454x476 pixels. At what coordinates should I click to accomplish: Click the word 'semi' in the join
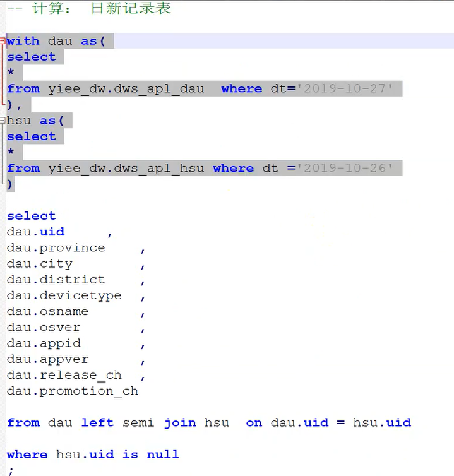pyautogui.click(x=138, y=423)
